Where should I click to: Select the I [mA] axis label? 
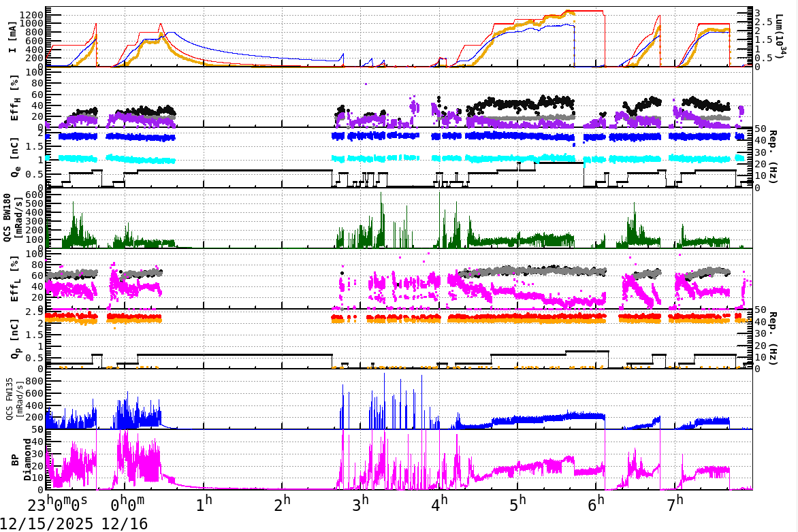pyautogui.click(x=12, y=37)
